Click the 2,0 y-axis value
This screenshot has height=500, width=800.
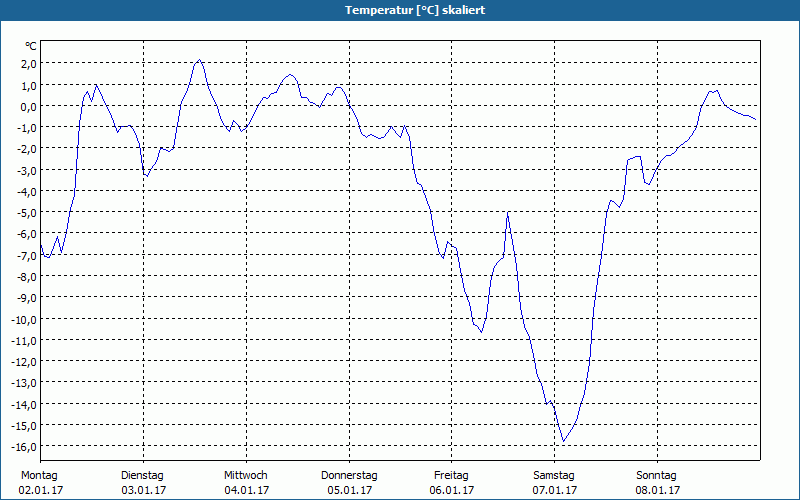click(28, 64)
